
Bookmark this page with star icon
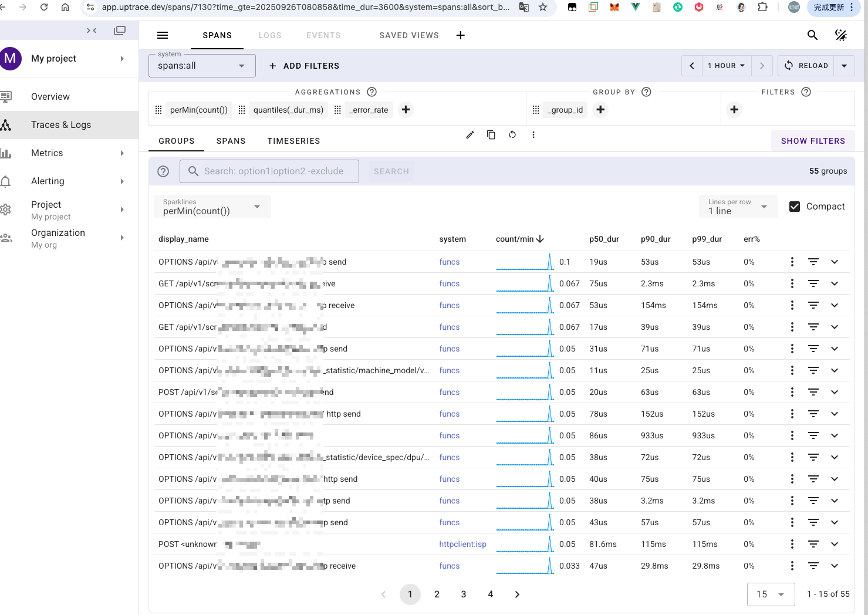pyautogui.click(x=543, y=7)
